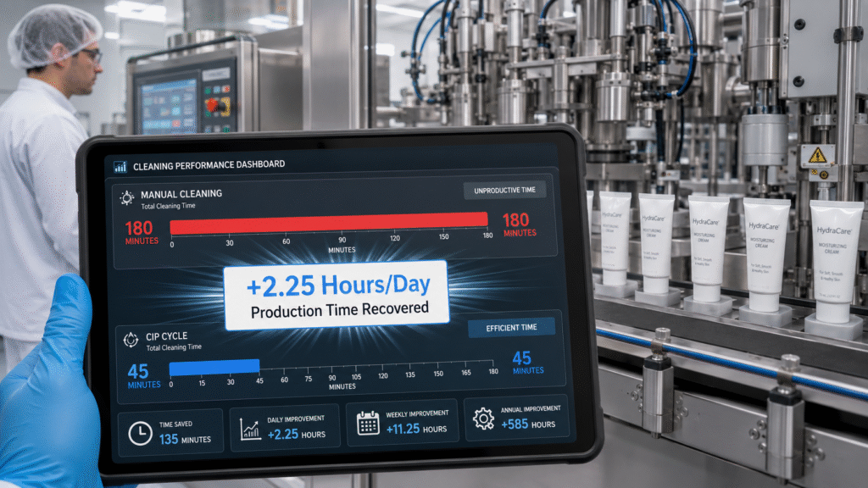The height and width of the screenshot is (488, 868).
Task: Click the yellow warning triangle sign on machine
Action: [x=817, y=156]
